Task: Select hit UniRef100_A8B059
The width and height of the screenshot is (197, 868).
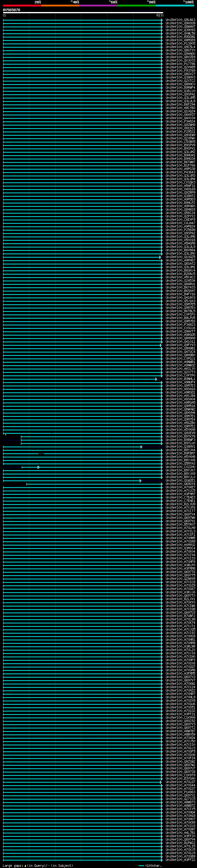Action: coord(180,735)
